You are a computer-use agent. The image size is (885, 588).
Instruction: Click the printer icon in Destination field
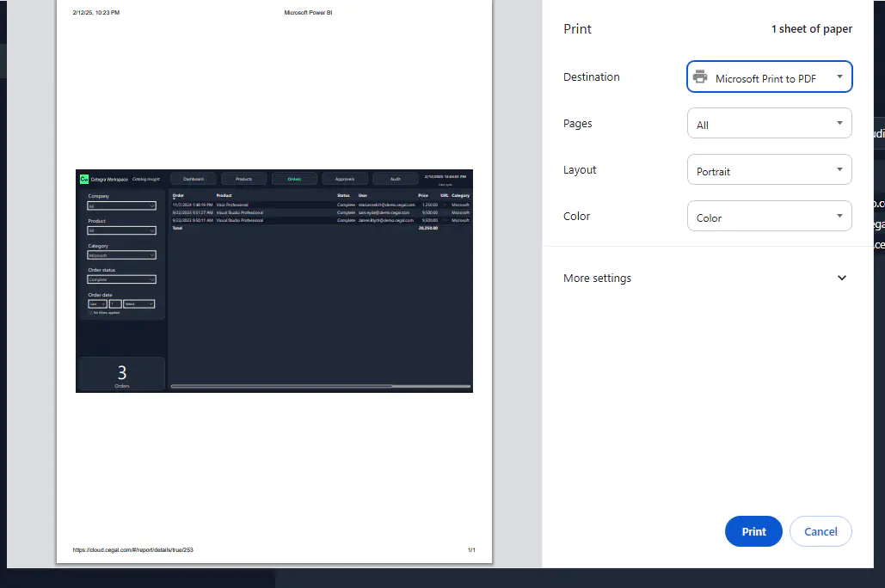coord(700,77)
